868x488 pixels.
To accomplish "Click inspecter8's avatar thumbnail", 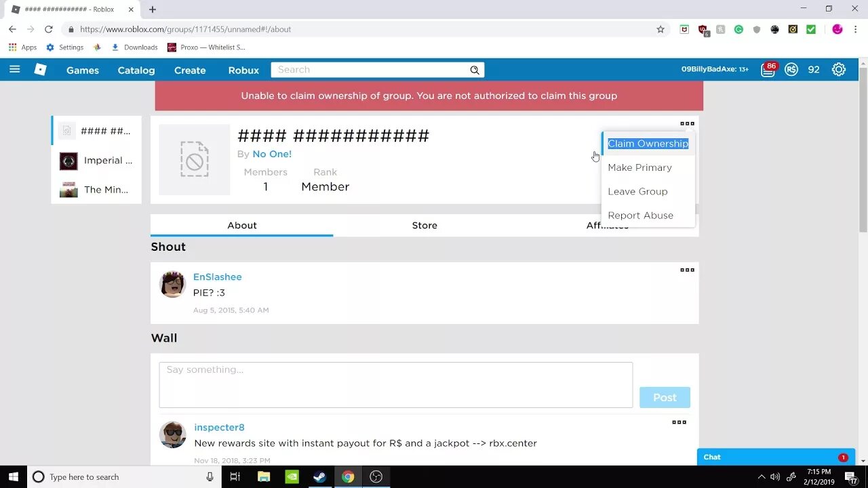I will (x=172, y=434).
